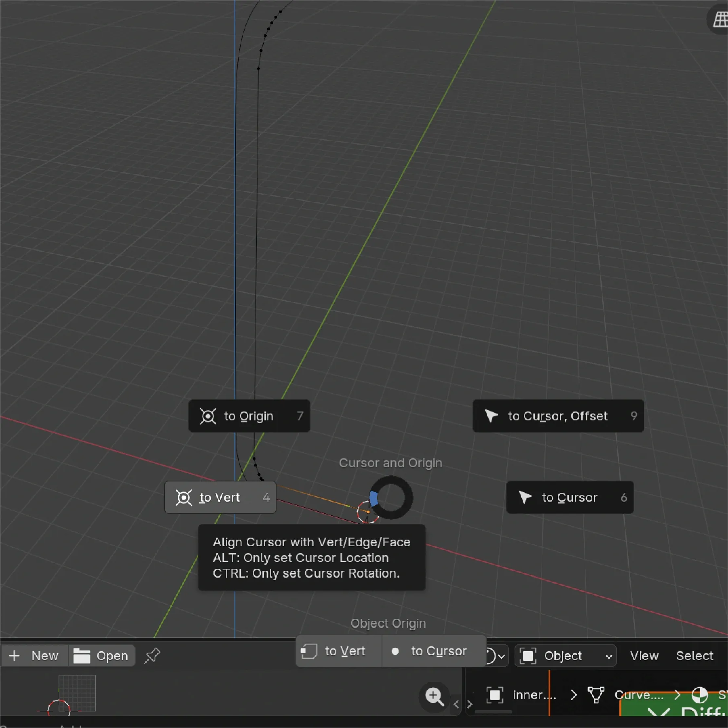
Task: Set Object Origin 'to Vert'
Action: click(339, 651)
